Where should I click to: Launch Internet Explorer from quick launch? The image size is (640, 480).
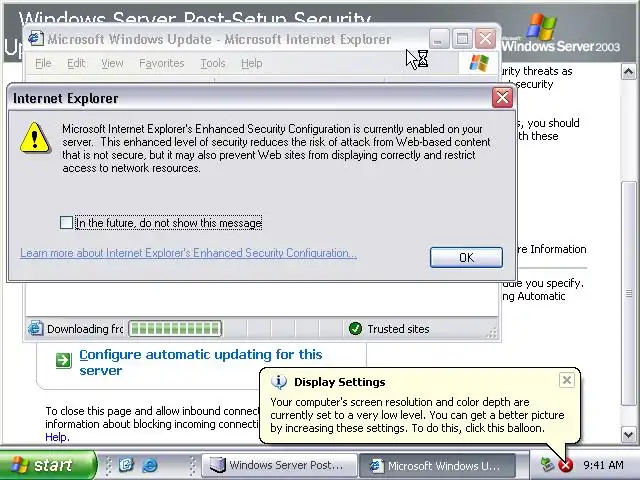coord(150,465)
